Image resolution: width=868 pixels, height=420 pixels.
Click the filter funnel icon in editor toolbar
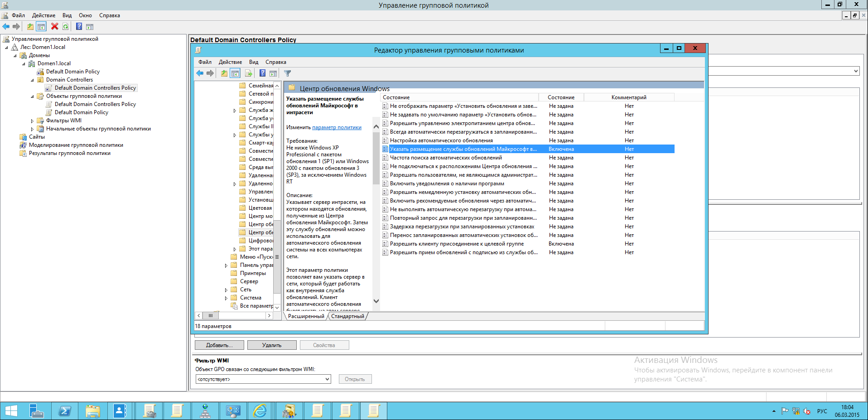pyautogui.click(x=287, y=73)
